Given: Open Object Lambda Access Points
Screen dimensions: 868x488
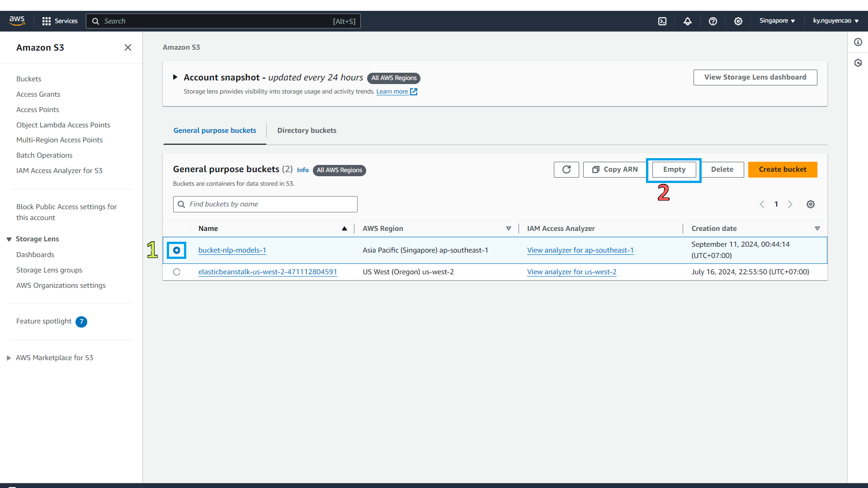Looking at the screenshot, I should coord(63,125).
